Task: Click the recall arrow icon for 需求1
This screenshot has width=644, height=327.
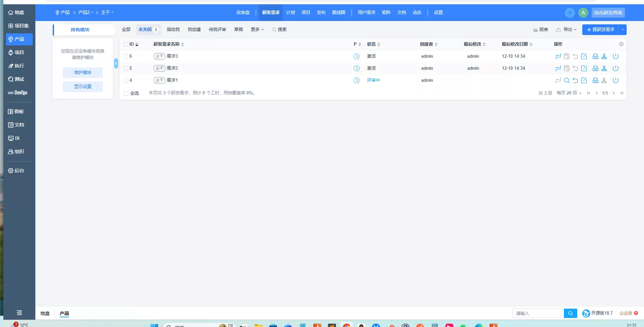Action: (575, 80)
